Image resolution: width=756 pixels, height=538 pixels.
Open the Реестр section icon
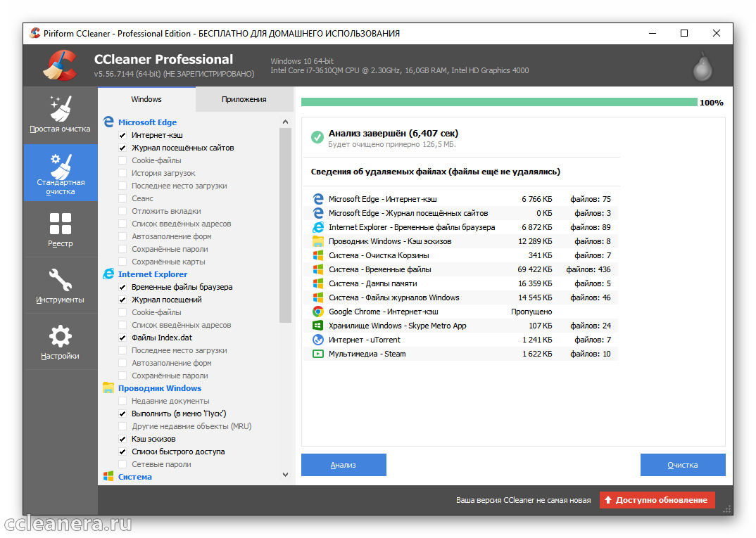coord(61,224)
